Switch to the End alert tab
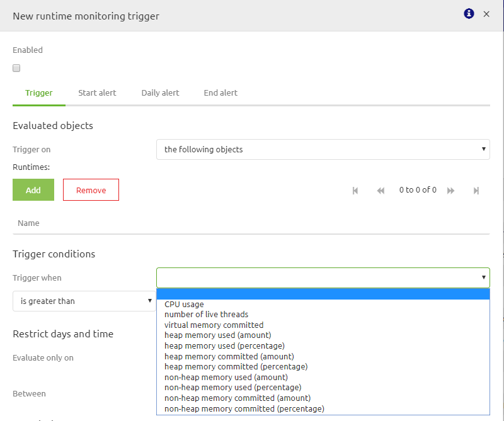The height and width of the screenshot is (421, 504). coord(220,93)
